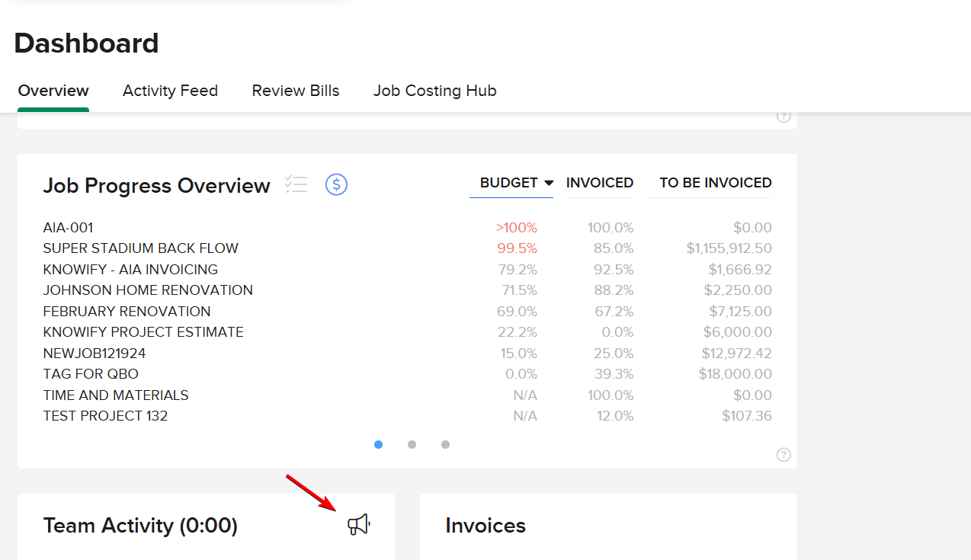The image size is (971, 560).
Task: Switch to dollar amounts view using the dollar icon
Action: 336,184
